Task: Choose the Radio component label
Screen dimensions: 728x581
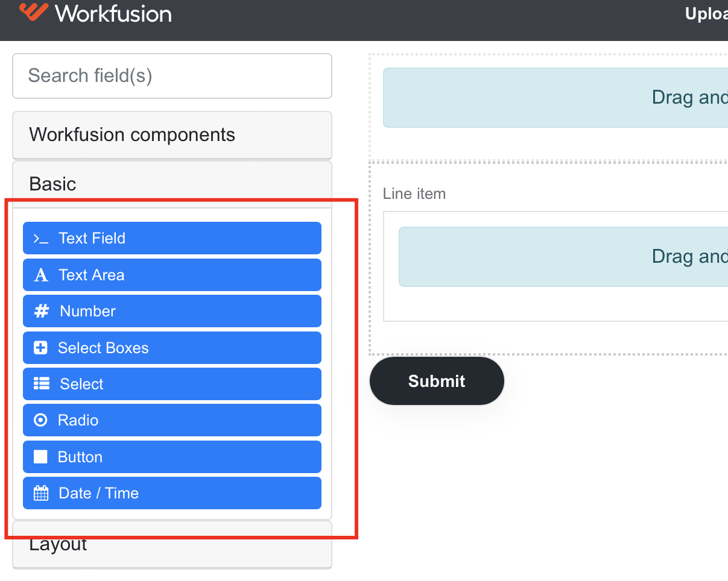Action: 78,420
